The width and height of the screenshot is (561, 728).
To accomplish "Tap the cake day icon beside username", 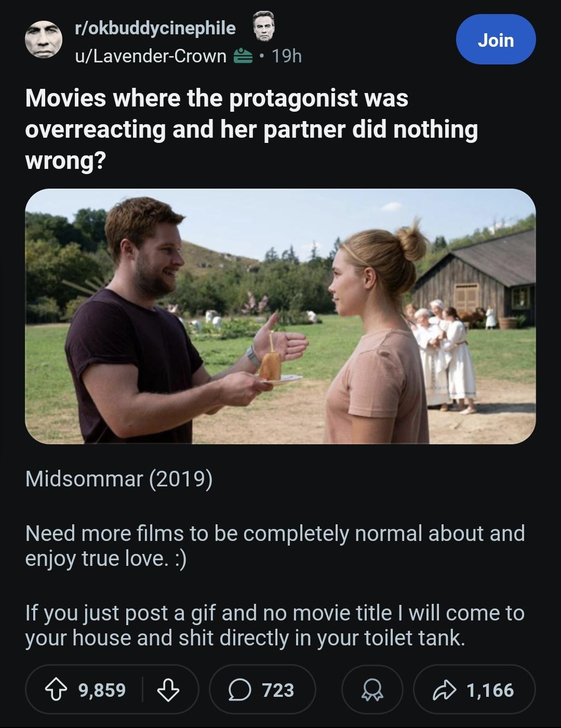I will 243,56.
